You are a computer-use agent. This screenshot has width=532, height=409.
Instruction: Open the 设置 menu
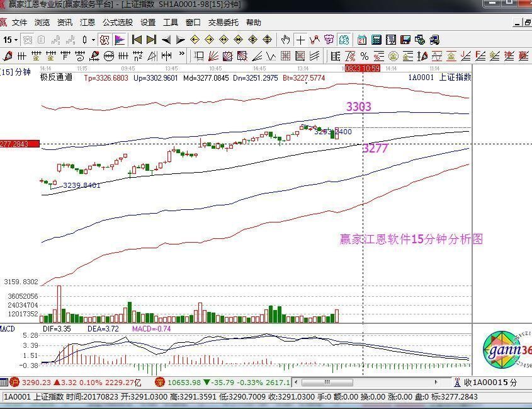pos(148,23)
